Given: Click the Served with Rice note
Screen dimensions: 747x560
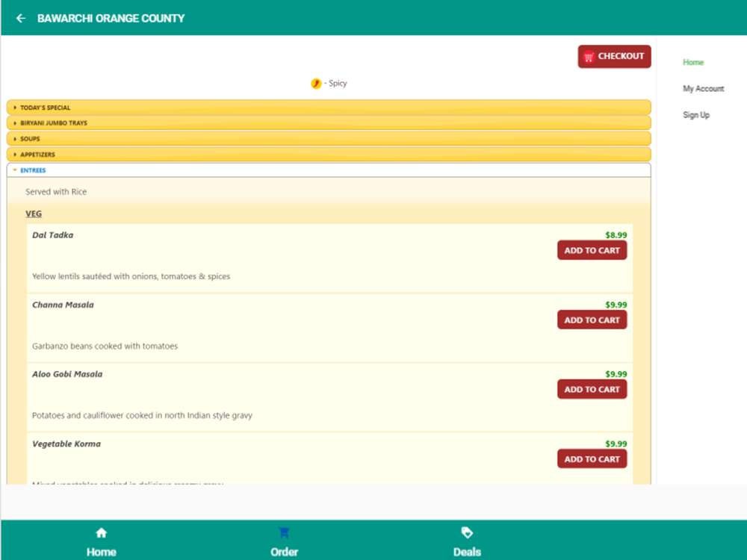Looking at the screenshot, I should coord(56,192).
